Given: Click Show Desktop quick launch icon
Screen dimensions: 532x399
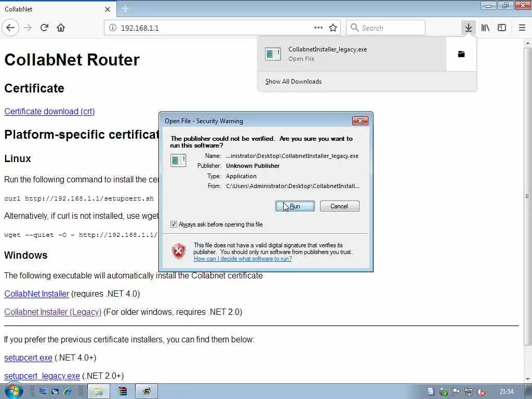Looking at the screenshot, I should point(43,392).
